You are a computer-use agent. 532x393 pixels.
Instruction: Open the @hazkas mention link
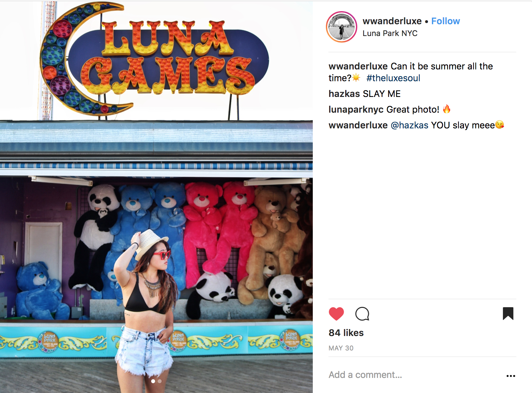[409, 125]
